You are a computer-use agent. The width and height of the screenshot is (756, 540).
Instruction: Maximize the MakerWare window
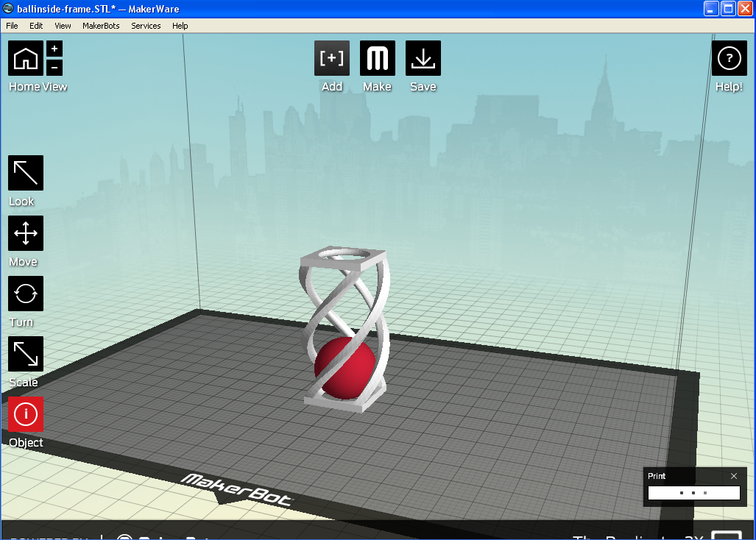click(729, 9)
